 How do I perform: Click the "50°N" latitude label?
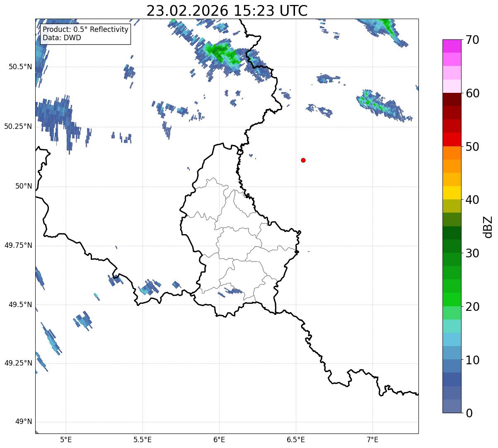point(24,186)
